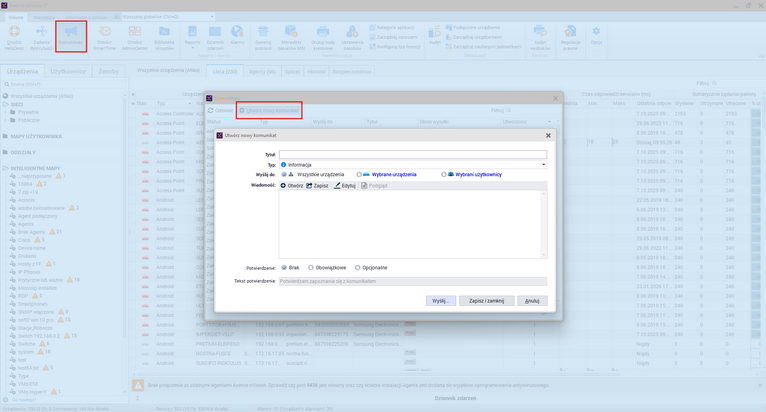766x412 pixels.
Task: Click the Dziennik zdarzeń bottom panel header
Action: 455,398
